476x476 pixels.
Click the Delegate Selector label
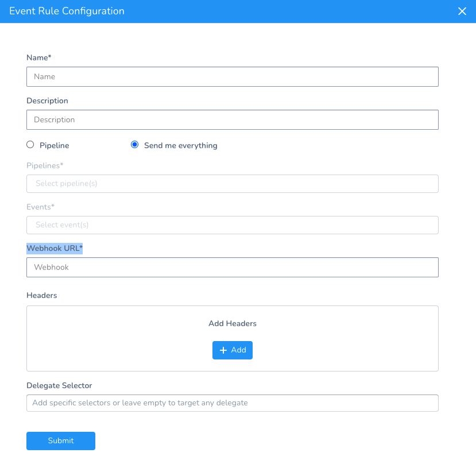(59, 385)
